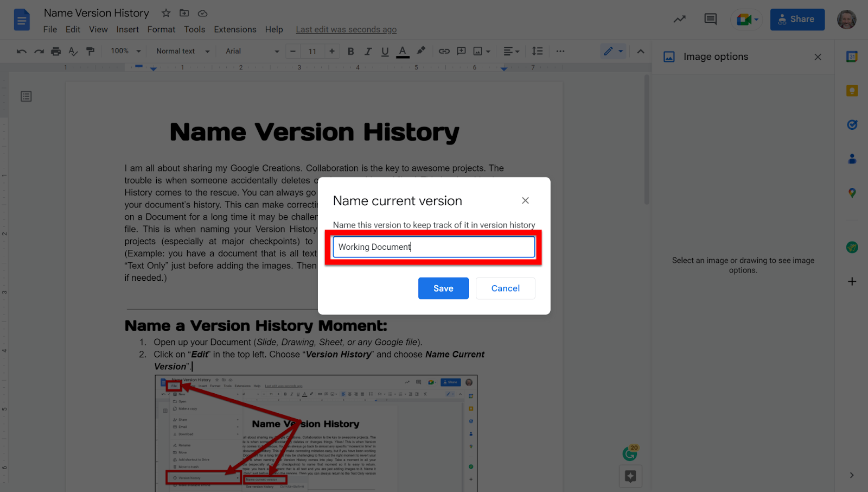This screenshot has height=492, width=868.
Task: Show document outline icon
Action: click(x=26, y=97)
